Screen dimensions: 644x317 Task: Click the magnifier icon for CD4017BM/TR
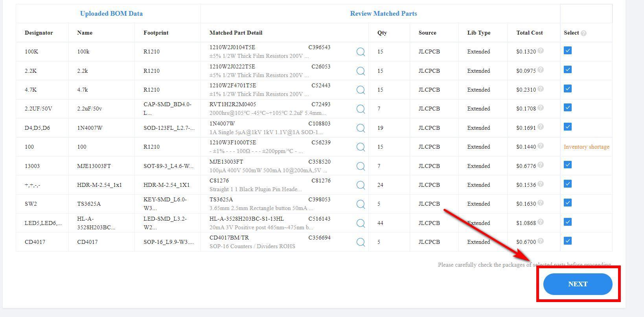(x=361, y=242)
